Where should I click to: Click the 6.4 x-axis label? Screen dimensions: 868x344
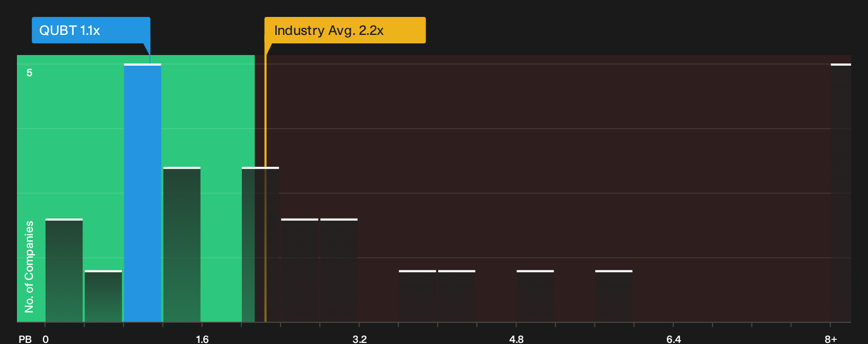point(674,339)
